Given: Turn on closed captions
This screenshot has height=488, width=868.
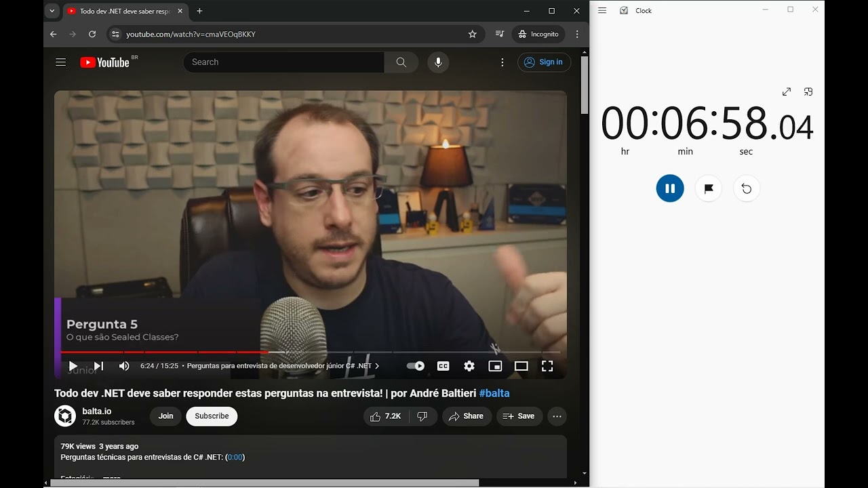Looking at the screenshot, I should 443,366.
